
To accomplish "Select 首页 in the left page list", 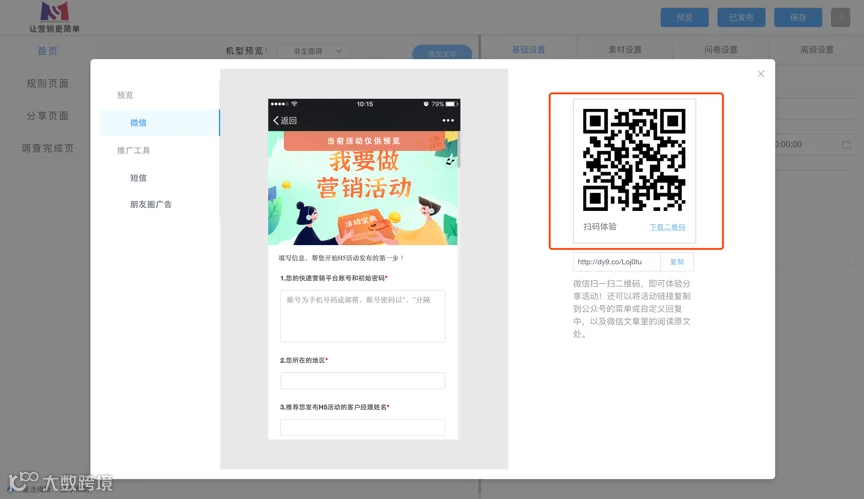I will point(47,51).
